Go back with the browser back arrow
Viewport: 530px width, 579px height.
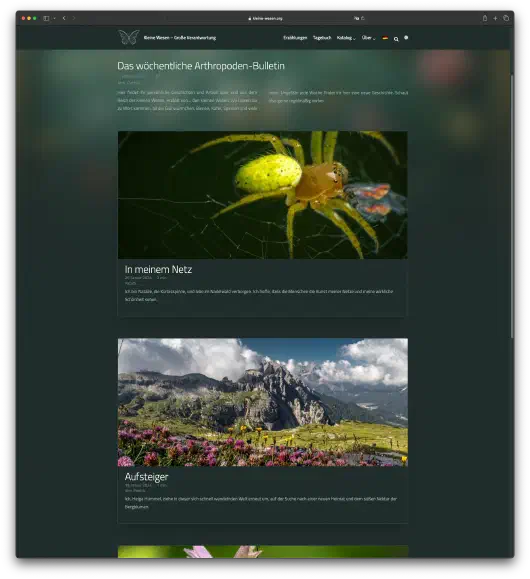[64, 18]
